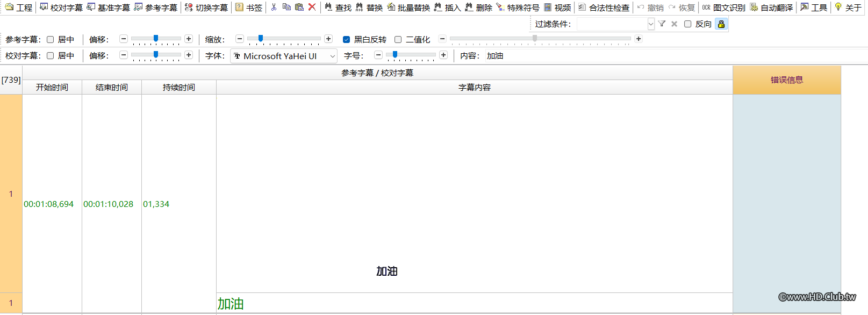Screen dimensions: 868x315
Task: Click the 开始时间 column header
Action: (52, 87)
